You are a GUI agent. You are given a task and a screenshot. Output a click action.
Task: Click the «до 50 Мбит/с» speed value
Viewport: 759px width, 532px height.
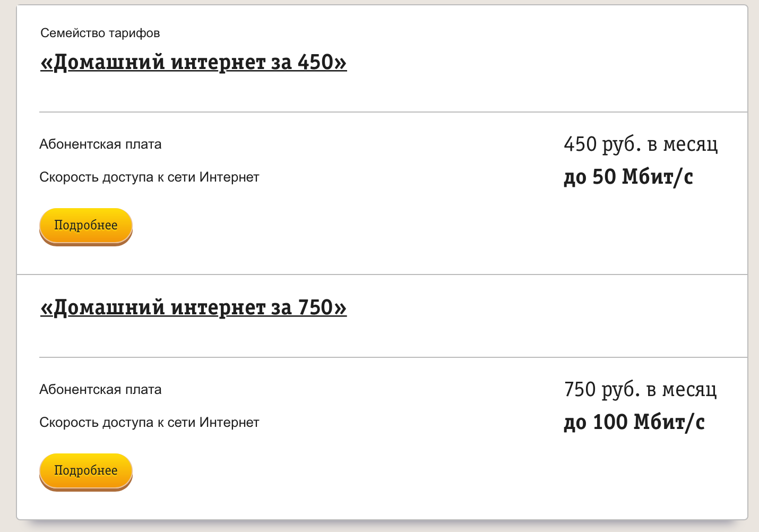tap(629, 177)
